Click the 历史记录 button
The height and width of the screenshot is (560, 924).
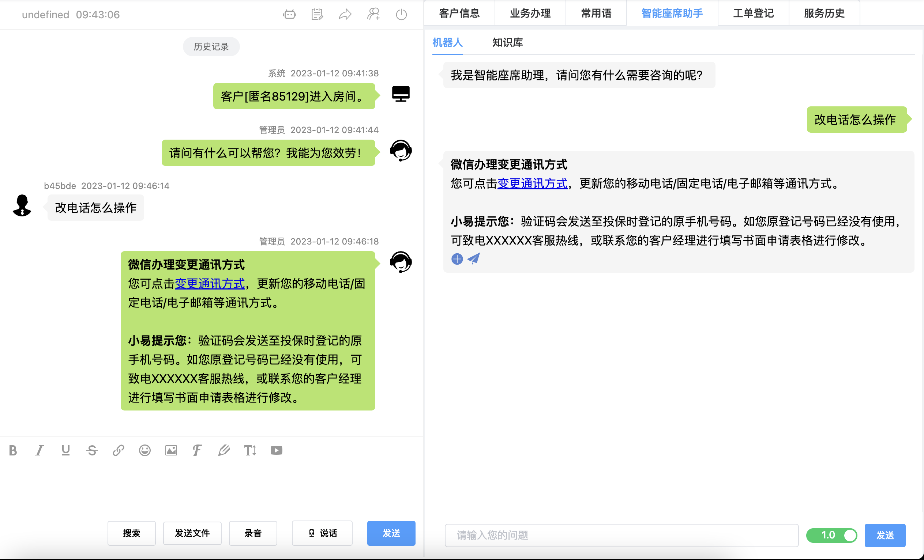click(211, 46)
